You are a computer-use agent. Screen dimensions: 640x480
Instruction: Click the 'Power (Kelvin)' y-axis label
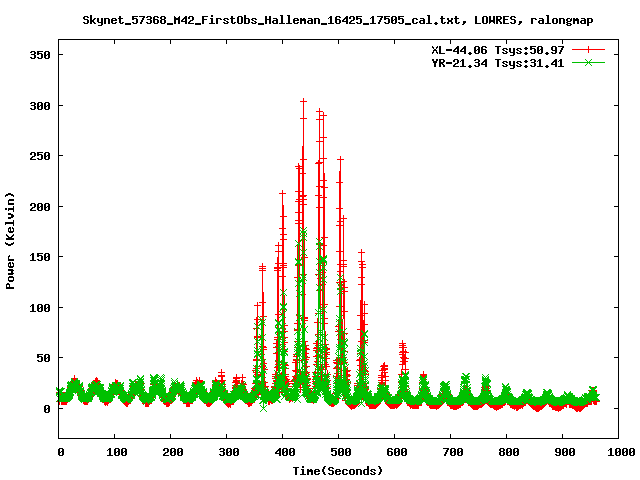tap(10, 241)
